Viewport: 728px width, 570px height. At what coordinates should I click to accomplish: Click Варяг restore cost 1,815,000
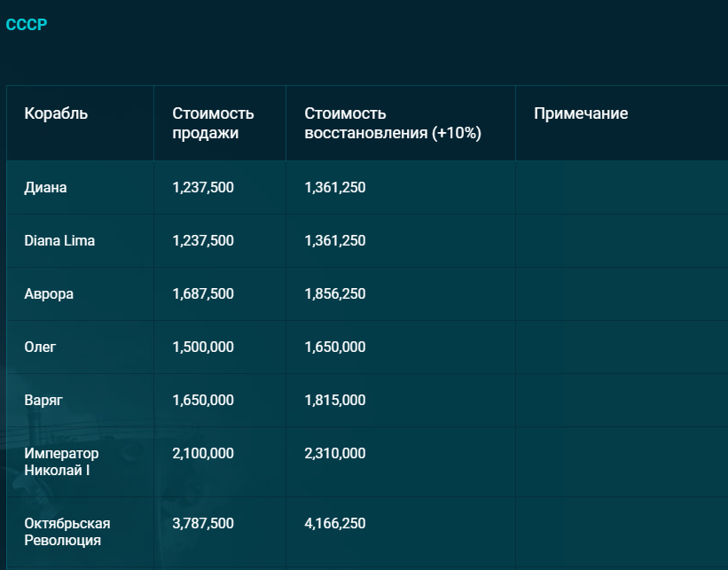[x=335, y=400]
